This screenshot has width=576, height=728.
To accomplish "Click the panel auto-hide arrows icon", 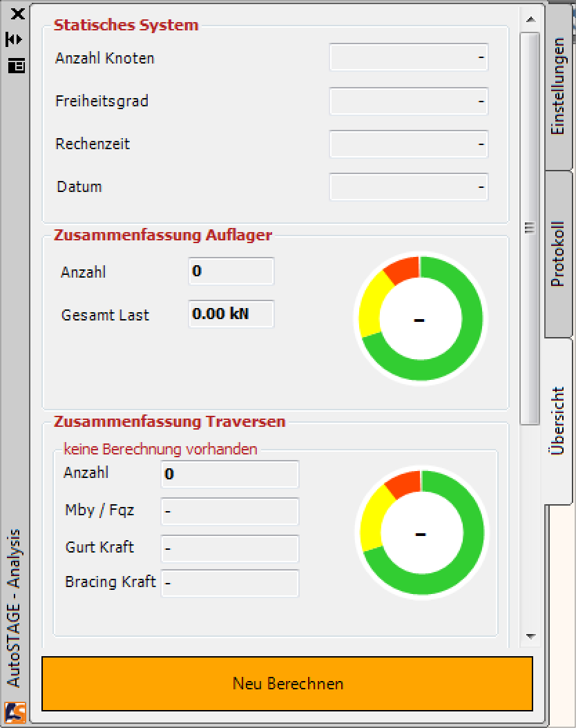I will pos(16,39).
